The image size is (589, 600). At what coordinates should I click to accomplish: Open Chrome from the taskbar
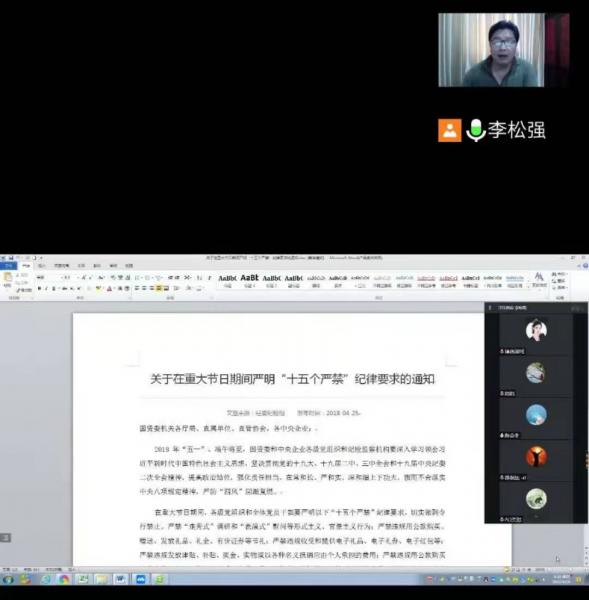[64, 579]
